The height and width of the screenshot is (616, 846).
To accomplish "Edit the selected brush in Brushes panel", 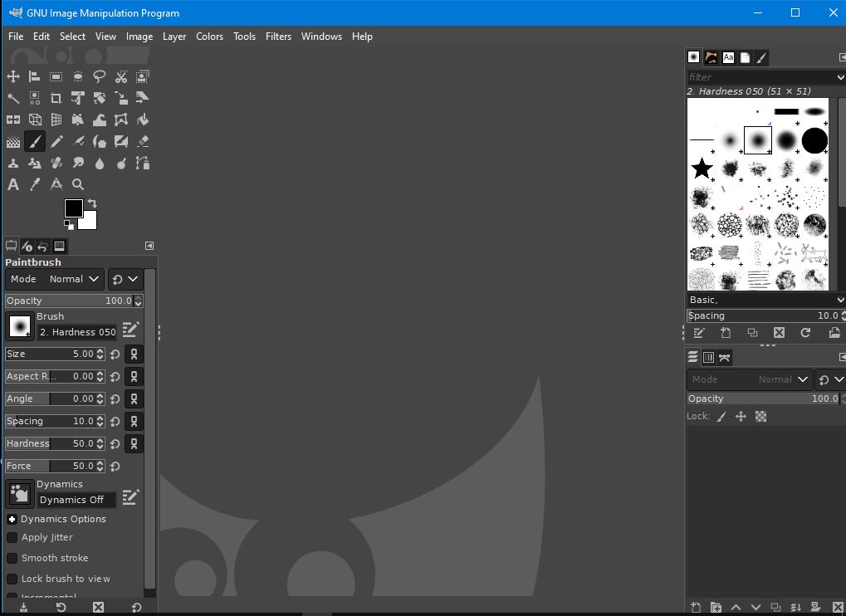I will tap(699, 333).
